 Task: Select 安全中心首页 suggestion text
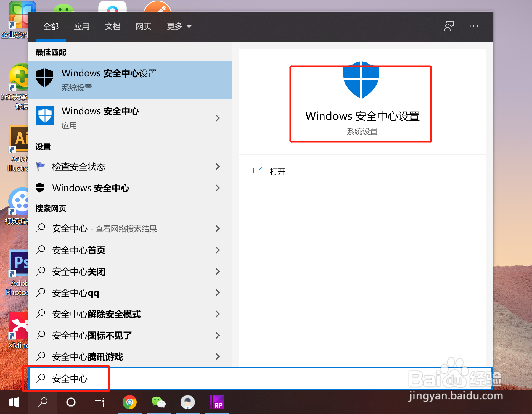pyautogui.click(x=79, y=250)
